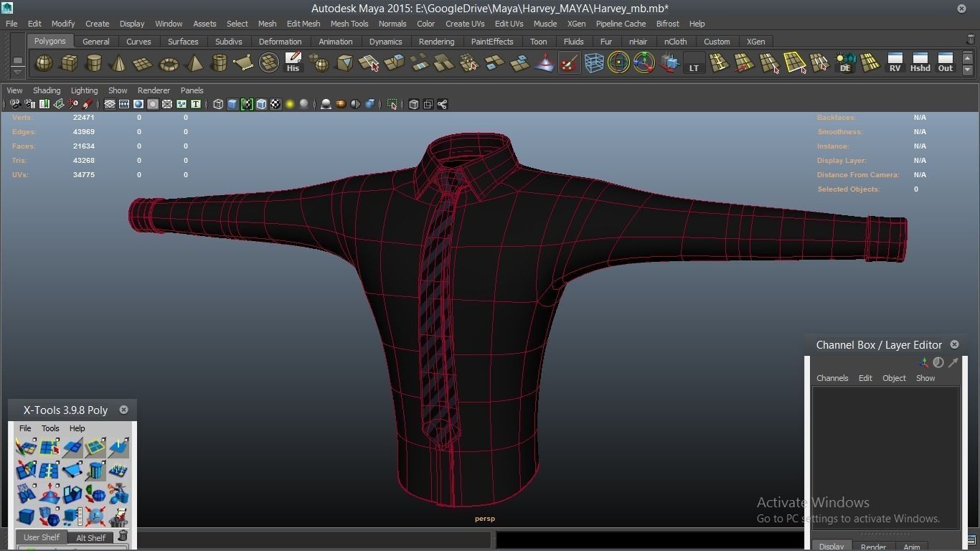Open the viewport Renderer menu
This screenshot has height=551, width=980.
click(154, 90)
